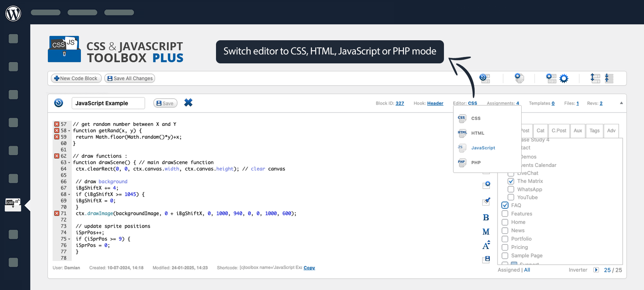Click error marker on line 57
This screenshot has height=290, width=644.
[57, 124]
